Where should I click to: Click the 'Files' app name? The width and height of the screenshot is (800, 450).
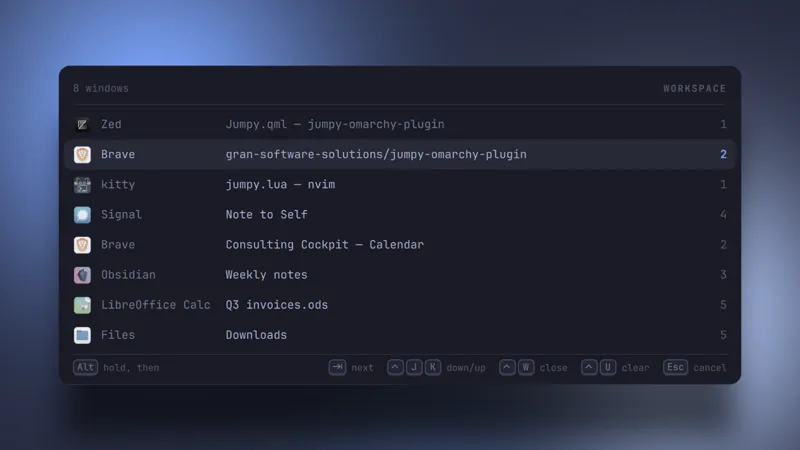coord(118,335)
